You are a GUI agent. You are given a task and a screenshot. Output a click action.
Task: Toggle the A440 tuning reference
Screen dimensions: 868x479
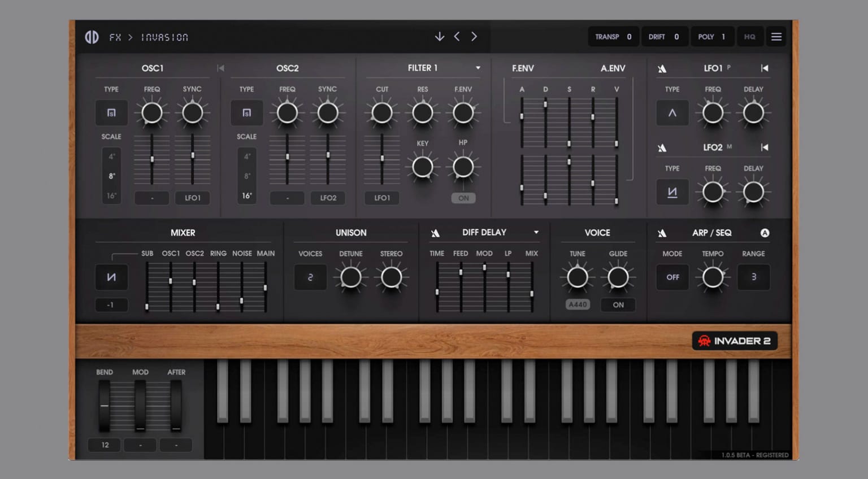578,305
